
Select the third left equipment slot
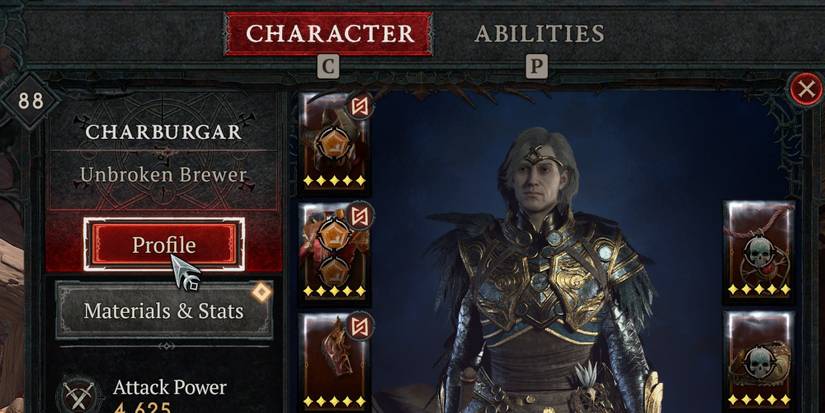[334, 362]
